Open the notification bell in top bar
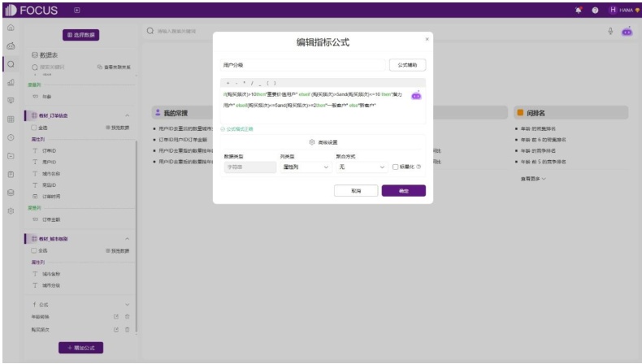Screen dimensions: 642x364 point(578,11)
